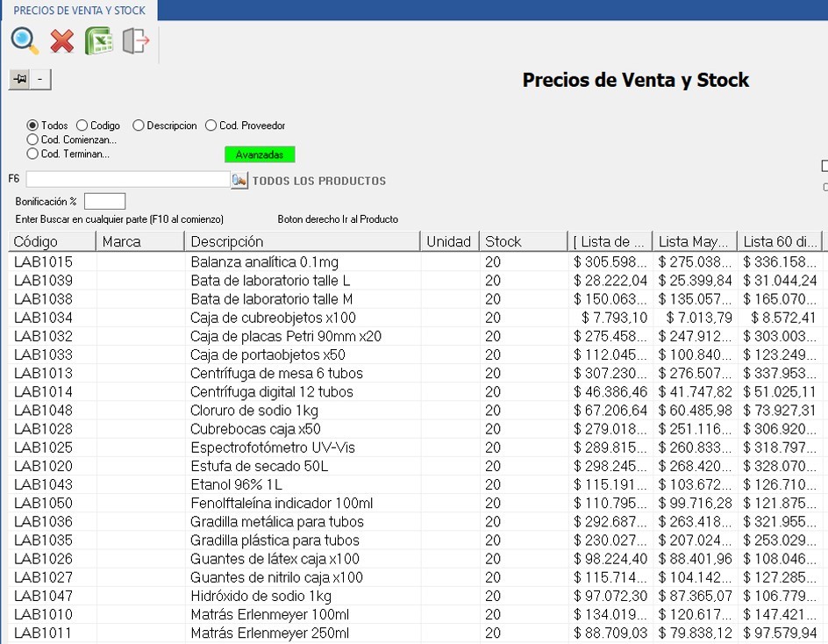Click the red X delete icon
This screenshot has width=828, height=644.
click(62, 40)
